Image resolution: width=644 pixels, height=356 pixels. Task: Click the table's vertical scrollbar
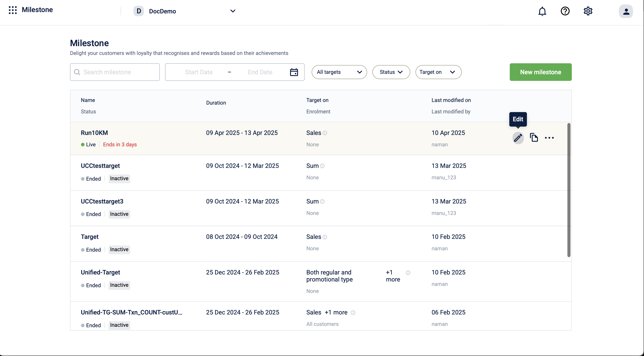[569, 190]
